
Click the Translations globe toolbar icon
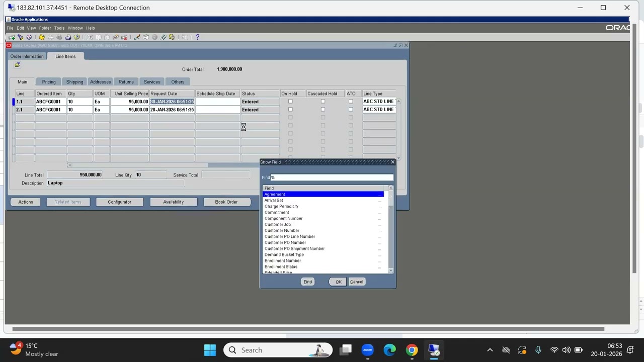[154, 37]
